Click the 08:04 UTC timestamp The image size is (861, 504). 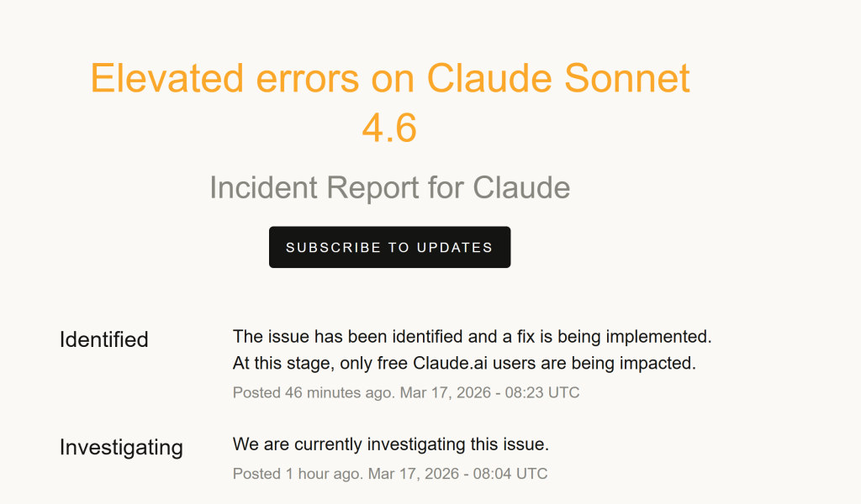tap(510, 474)
